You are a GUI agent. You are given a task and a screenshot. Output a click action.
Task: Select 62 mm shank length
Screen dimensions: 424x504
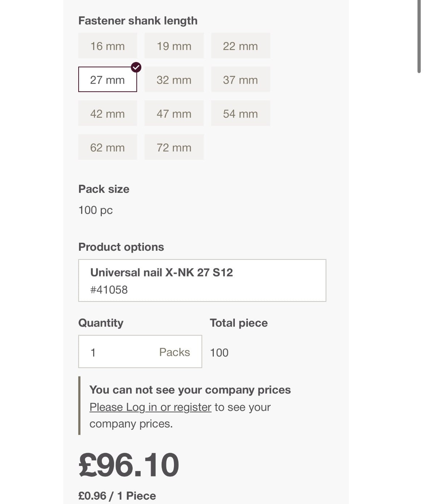click(107, 147)
